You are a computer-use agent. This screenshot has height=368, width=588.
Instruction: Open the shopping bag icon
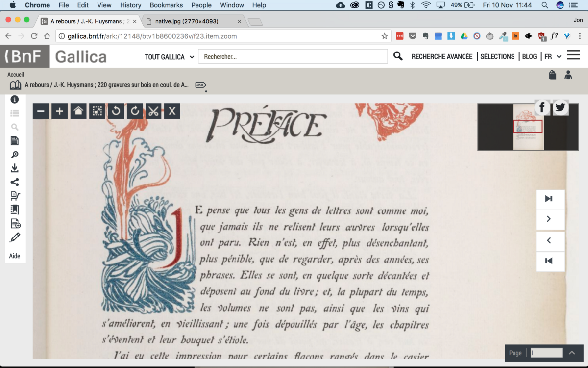coord(553,75)
